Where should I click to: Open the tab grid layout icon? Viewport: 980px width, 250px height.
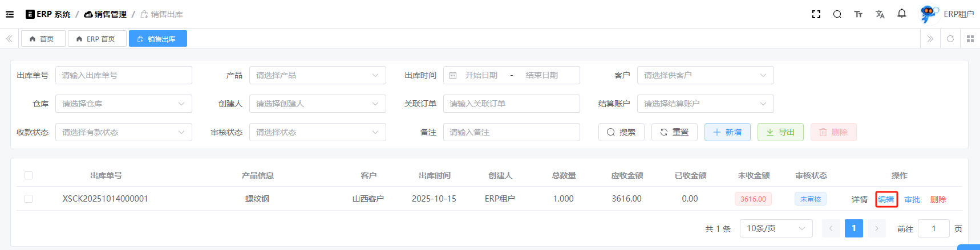point(970,39)
